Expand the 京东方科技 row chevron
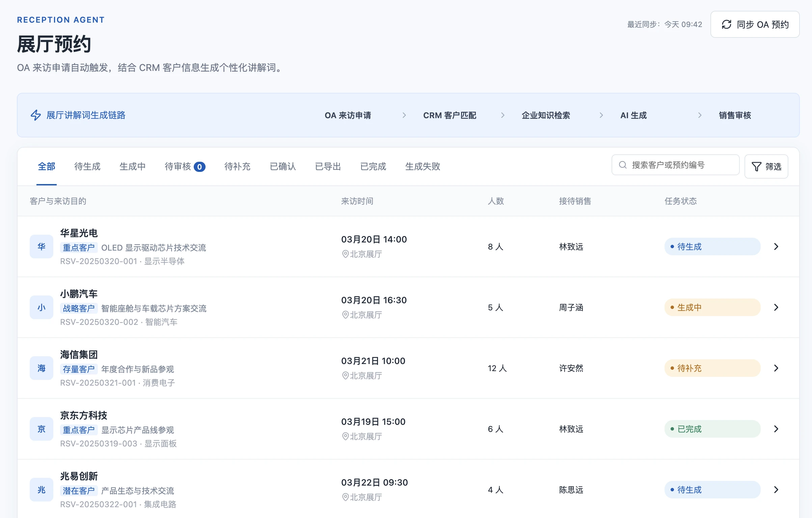 click(x=776, y=429)
